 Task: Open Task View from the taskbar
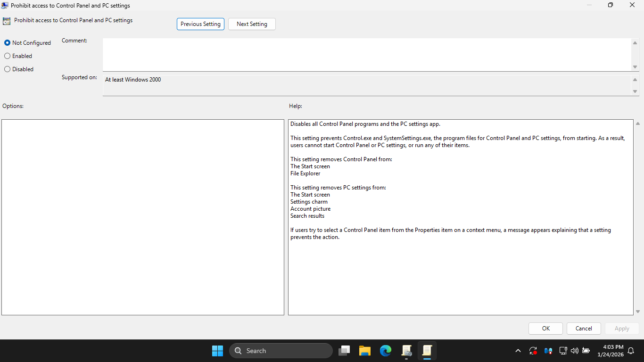coord(345,351)
